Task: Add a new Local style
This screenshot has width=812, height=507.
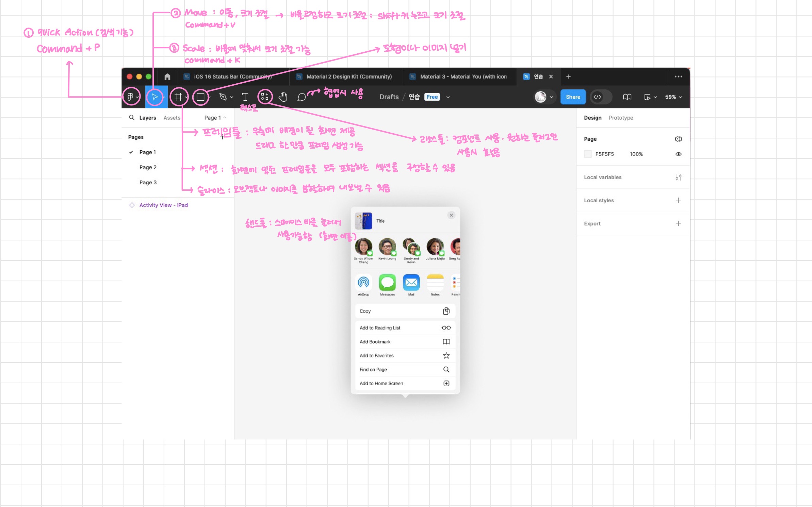Action: [x=678, y=200]
